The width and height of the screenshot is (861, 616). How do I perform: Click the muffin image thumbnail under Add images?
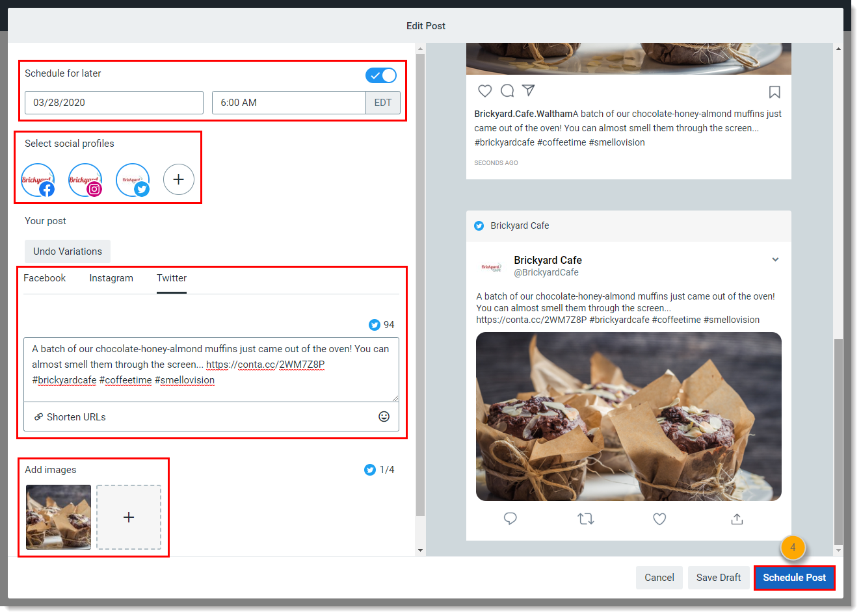[59, 517]
